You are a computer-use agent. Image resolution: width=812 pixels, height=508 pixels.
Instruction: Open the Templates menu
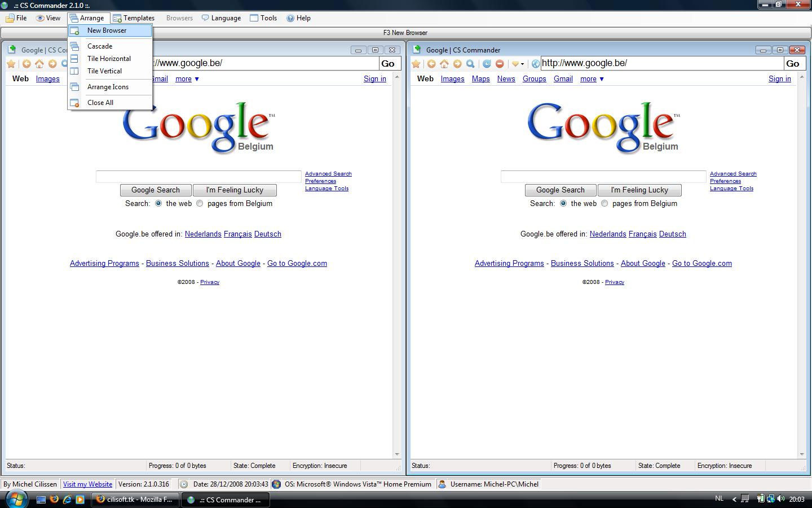tap(134, 18)
